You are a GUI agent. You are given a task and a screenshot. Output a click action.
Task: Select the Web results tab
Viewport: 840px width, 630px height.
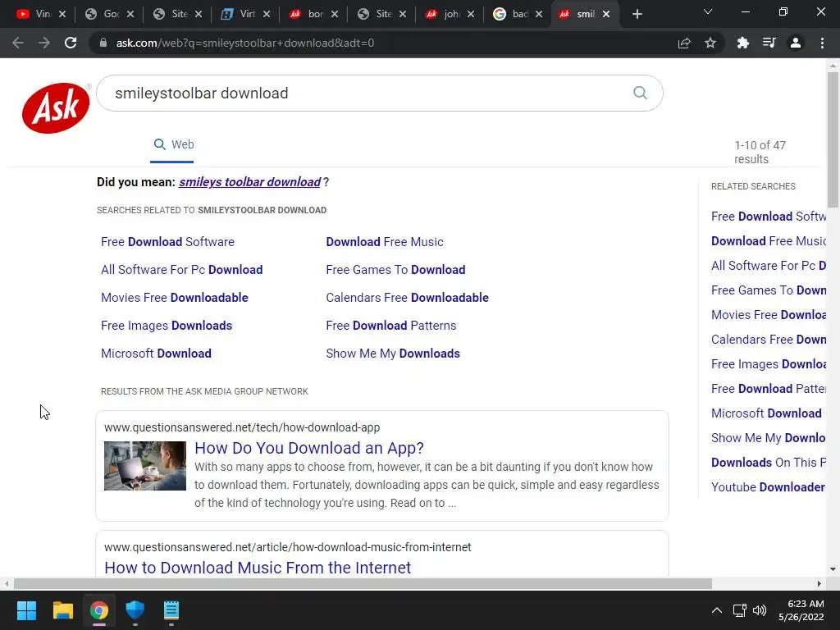click(x=172, y=144)
